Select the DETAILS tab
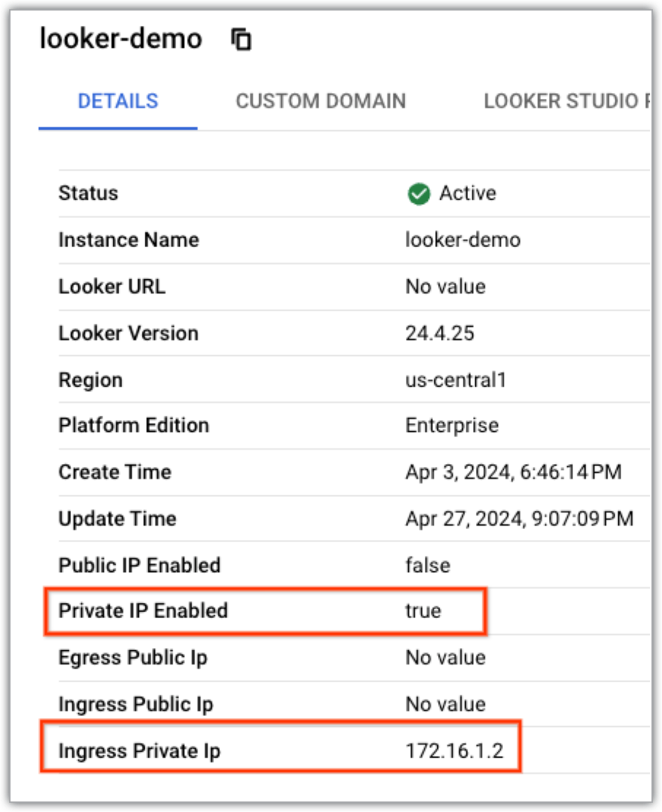Viewport: 662px width, 812px height. click(118, 100)
